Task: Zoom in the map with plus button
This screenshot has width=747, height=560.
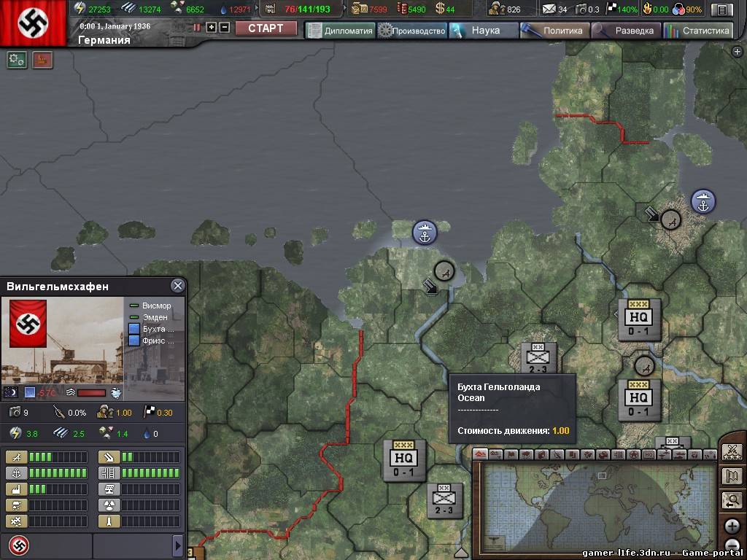Action: [x=732, y=526]
